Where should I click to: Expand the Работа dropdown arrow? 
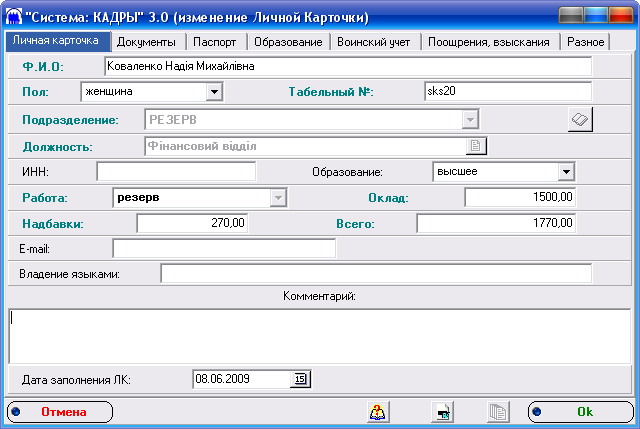tap(278, 198)
